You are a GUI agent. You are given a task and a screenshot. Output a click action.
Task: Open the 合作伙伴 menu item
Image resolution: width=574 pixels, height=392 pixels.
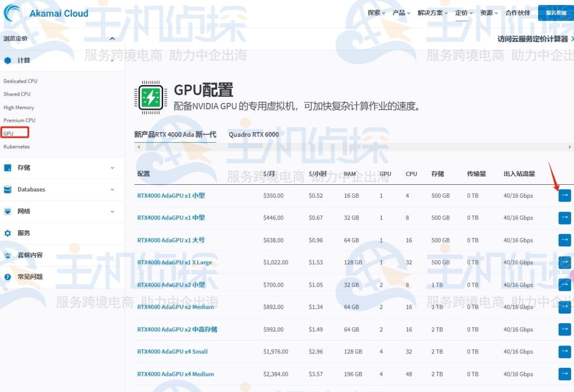click(x=517, y=13)
